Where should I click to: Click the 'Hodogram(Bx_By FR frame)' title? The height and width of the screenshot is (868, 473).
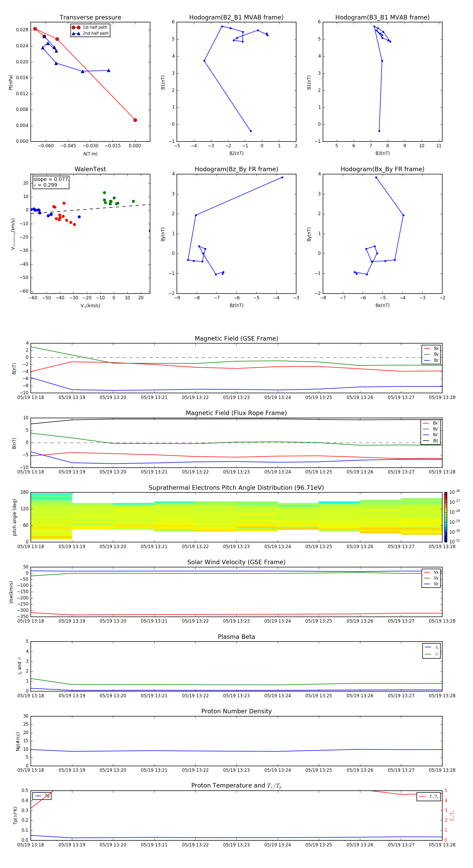tap(382, 169)
